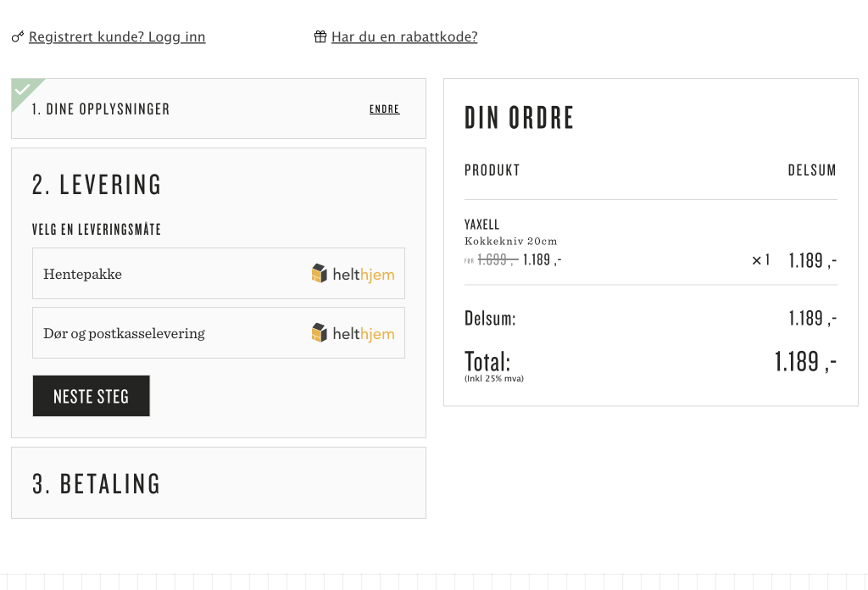Click the YAXELL product name
Image resolution: width=868 pixels, height=590 pixels.
[482, 225]
